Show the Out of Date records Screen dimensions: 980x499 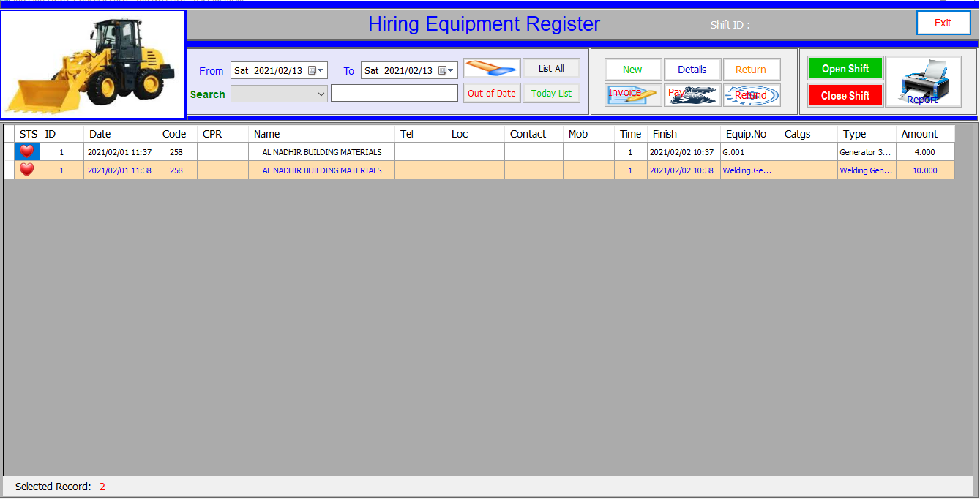tap(492, 93)
